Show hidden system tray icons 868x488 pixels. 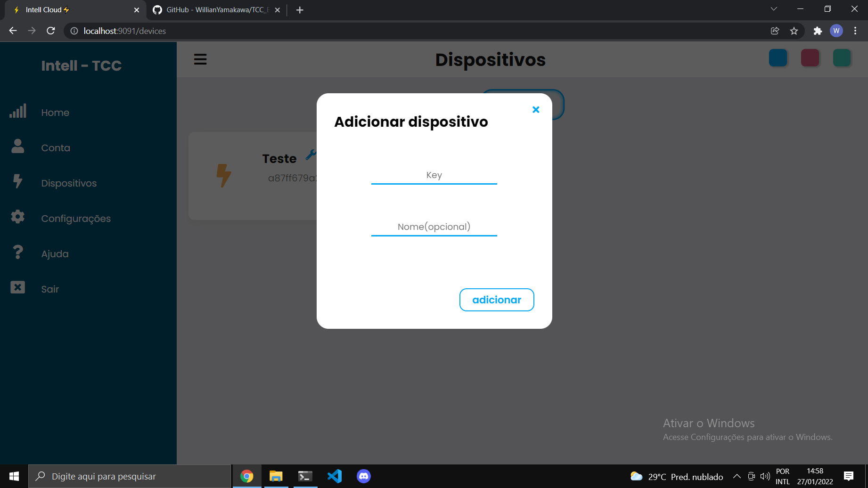click(x=737, y=476)
